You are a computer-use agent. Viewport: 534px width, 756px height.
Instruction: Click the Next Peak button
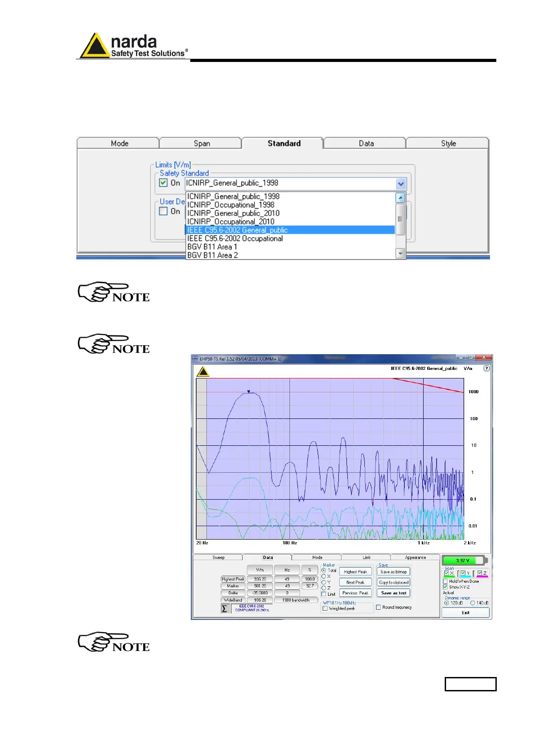[x=355, y=582]
